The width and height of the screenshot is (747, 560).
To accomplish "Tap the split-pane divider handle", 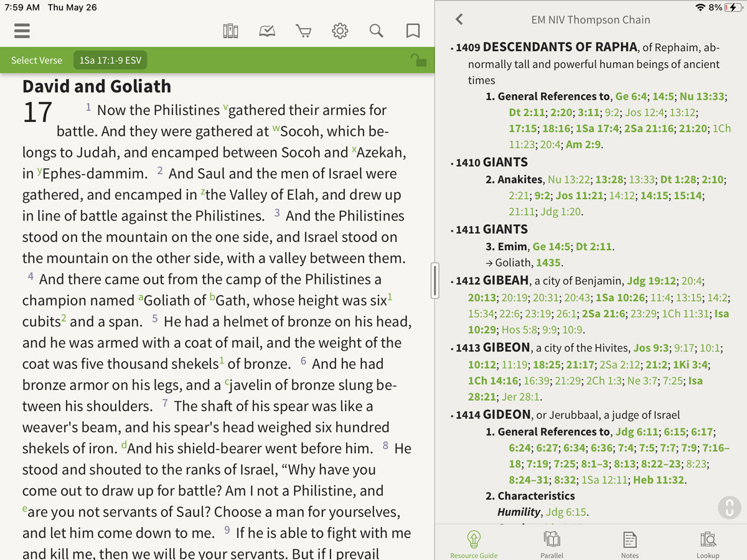I will (x=435, y=280).
